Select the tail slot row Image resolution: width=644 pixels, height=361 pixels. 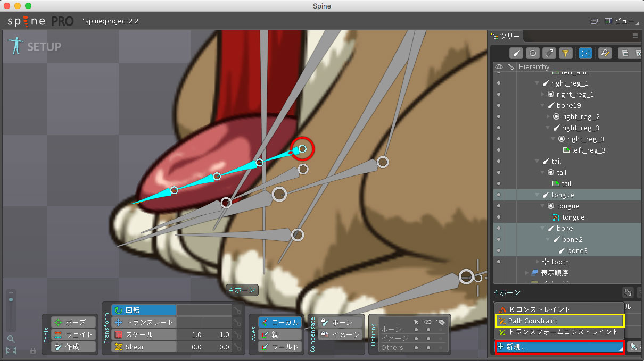point(568,173)
